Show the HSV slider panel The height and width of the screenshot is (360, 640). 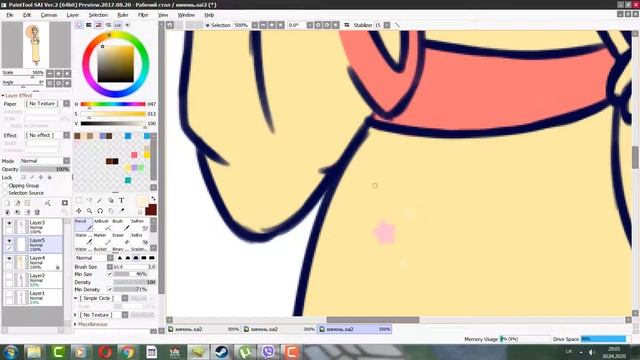[x=98, y=25]
